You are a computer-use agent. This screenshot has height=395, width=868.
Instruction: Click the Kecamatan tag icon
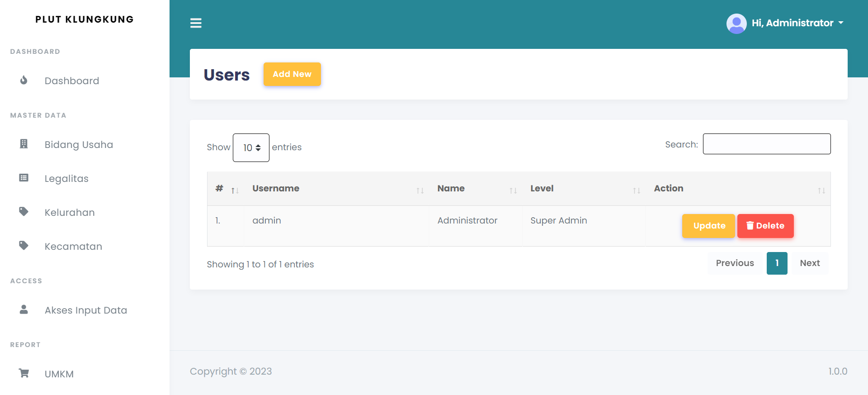click(x=24, y=246)
